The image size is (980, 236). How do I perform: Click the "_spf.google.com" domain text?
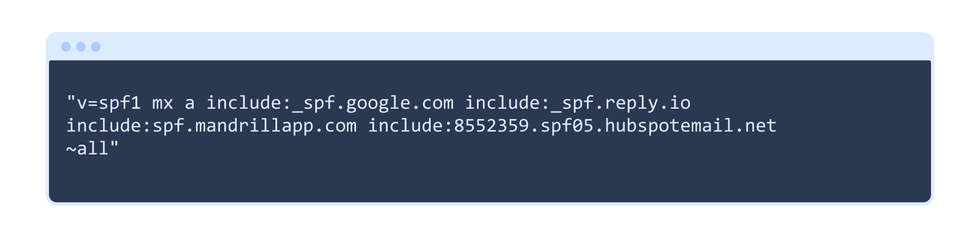[x=372, y=103]
